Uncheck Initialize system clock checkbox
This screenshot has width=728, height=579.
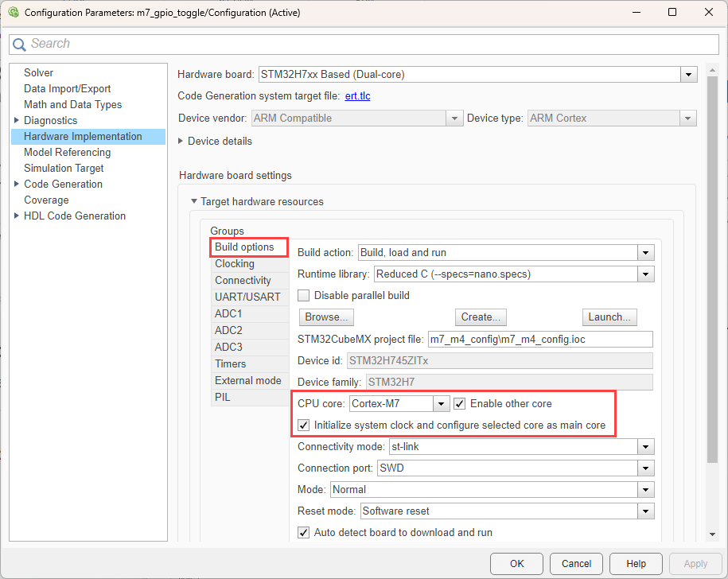(x=304, y=426)
